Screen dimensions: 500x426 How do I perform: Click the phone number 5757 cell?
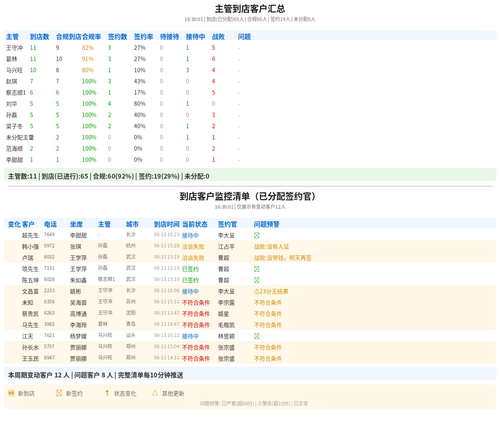(x=49, y=347)
